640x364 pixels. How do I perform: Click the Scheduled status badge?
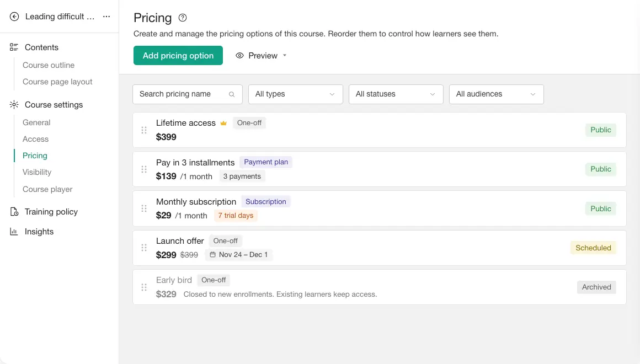[x=593, y=248]
